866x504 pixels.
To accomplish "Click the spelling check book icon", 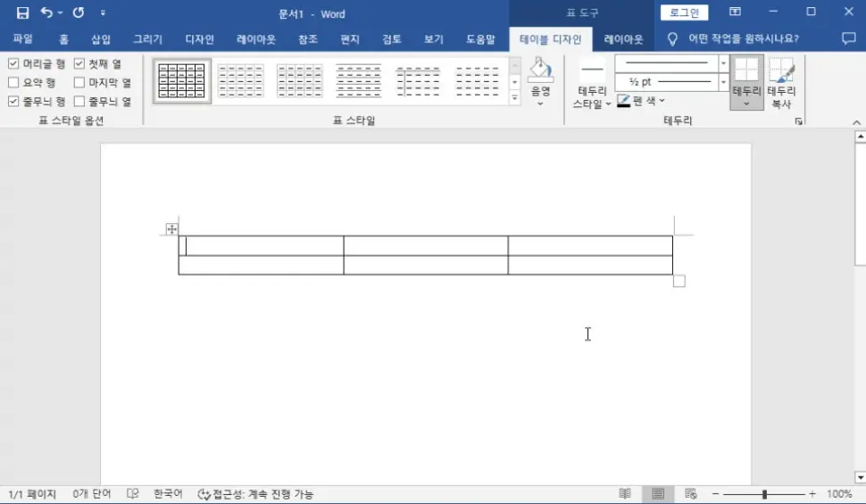I will 132,494.
